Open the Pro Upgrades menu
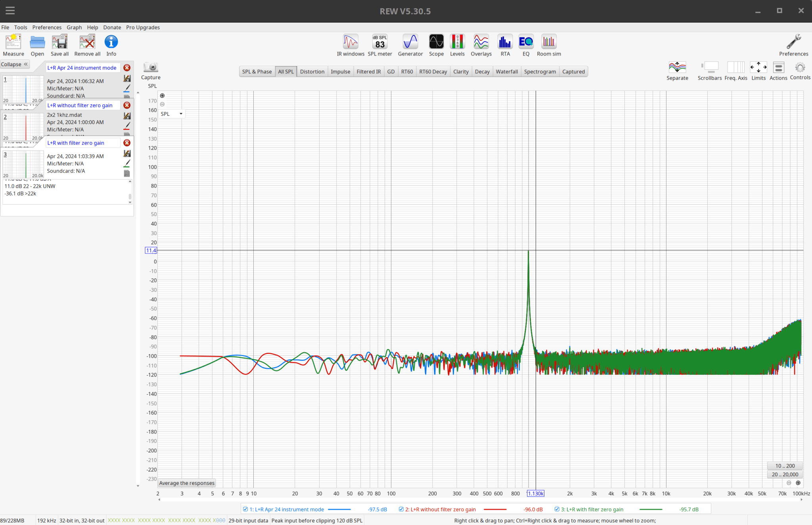The height and width of the screenshot is (525, 812). (143, 27)
